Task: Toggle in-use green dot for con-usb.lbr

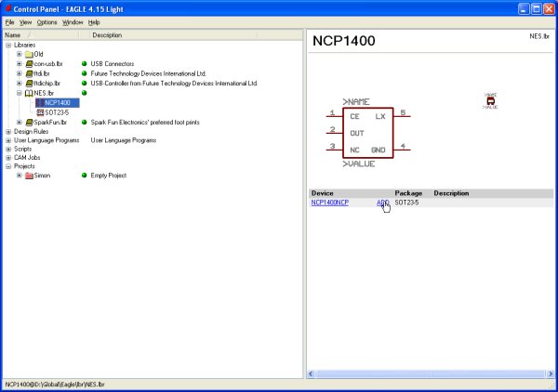Action: point(85,63)
